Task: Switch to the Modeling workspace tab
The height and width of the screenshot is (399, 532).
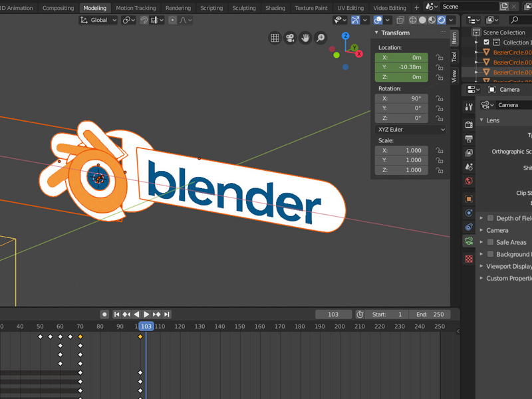Action: 95,8
